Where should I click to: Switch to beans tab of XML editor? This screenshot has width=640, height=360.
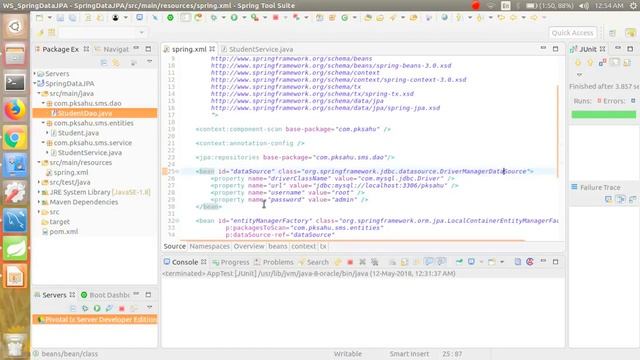pos(278,247)
